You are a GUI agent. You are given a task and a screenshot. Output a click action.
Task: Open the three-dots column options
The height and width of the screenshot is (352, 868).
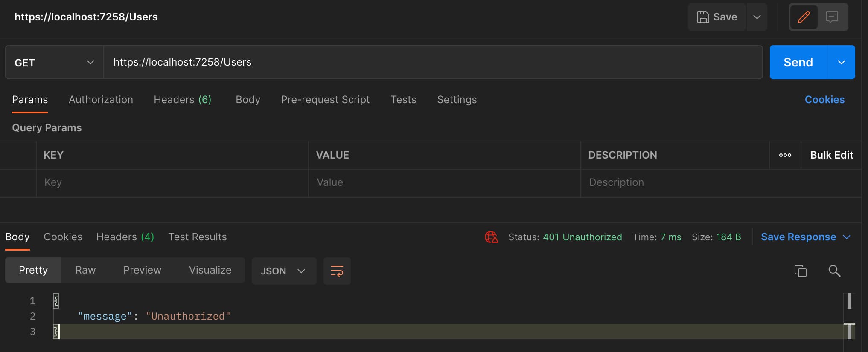pyautogui.click(x=785, y=155)
